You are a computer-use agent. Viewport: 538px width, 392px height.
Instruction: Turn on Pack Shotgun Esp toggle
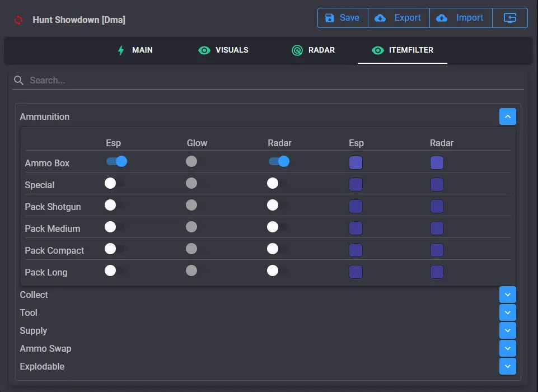pos(115,206)
